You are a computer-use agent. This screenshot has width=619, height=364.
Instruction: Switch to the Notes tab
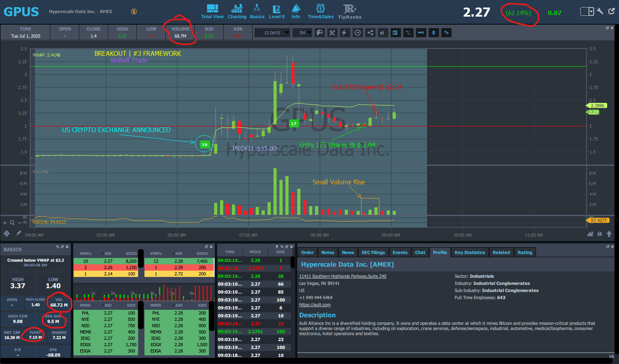(x=328, y=252)
